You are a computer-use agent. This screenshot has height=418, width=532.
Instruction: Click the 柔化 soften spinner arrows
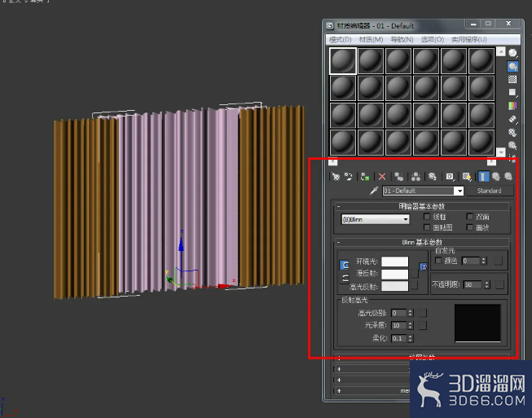pos(410,338)
